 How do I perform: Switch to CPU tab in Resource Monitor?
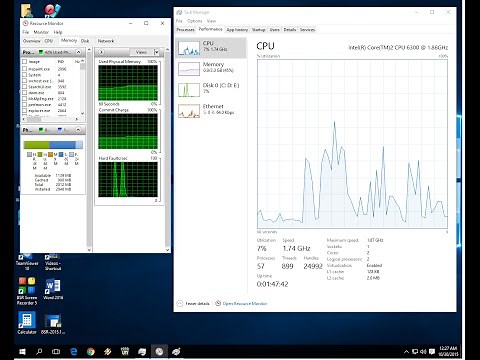49,41
